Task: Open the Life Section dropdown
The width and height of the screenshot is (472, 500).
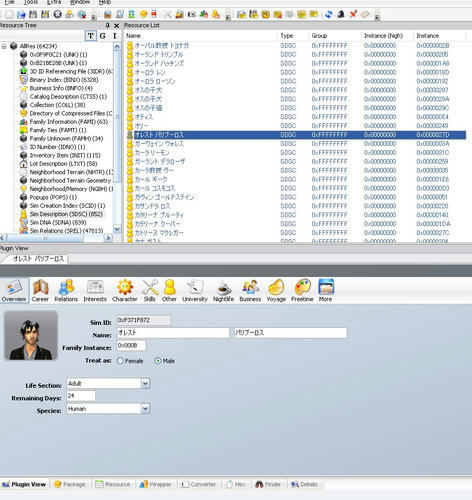Action: [x=145, y=383]
